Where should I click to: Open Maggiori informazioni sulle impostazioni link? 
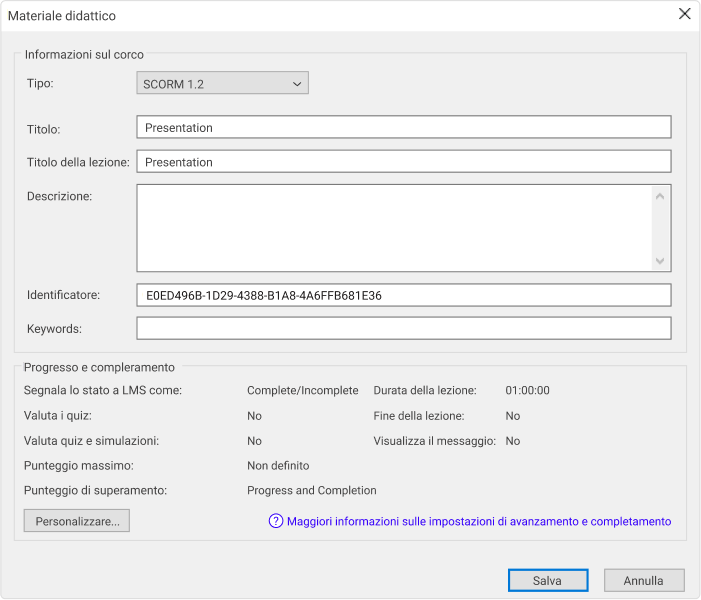[x=479, y=521]
